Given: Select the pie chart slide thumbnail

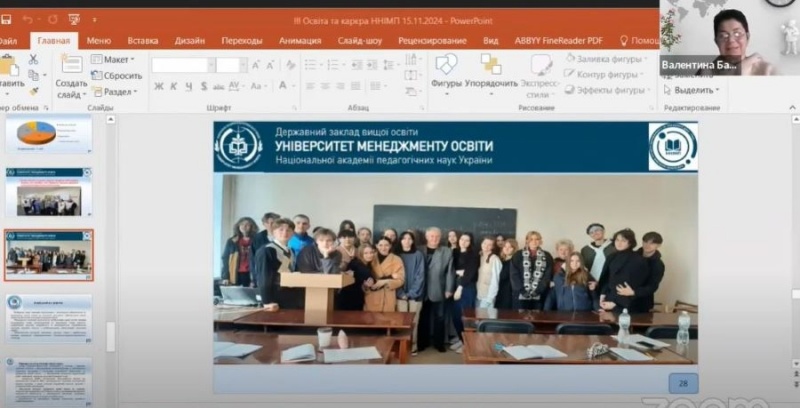Looking at the screenshot, I should 48,134.
